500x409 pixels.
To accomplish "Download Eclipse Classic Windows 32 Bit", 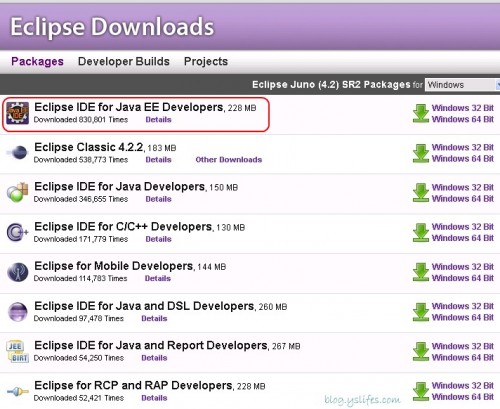I will (x=463, y=147).
